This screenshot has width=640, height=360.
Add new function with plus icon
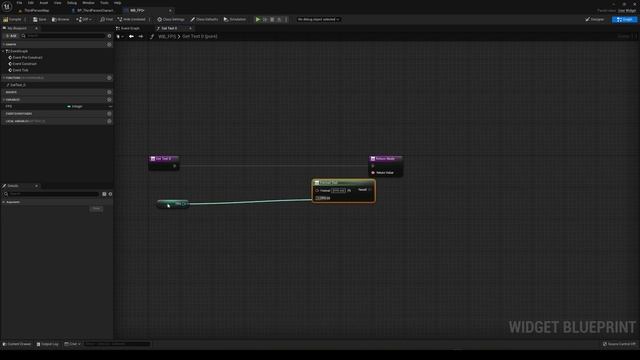pyautogui.click(x=109, y=78)
